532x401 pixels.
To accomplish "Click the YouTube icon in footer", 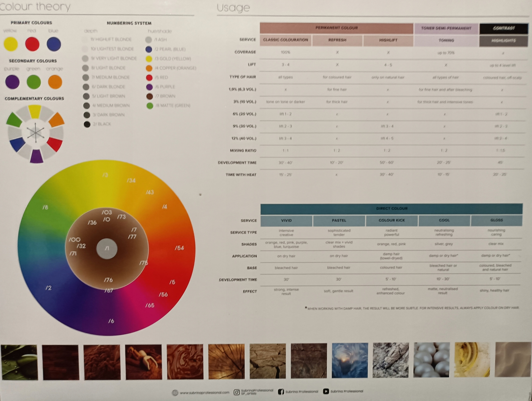I will (326, 391).
